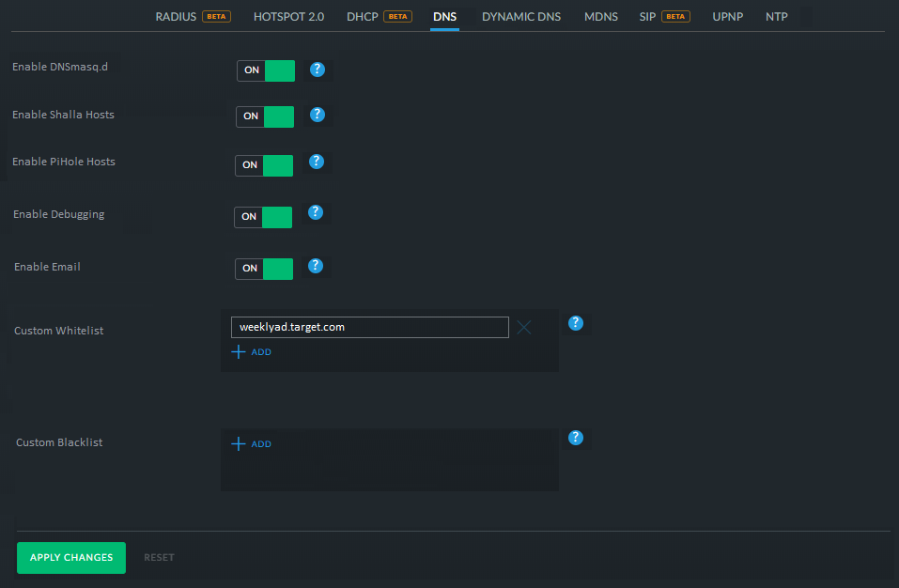This screenshot has width=899, height=588.
Task: Show help for Enable Debugging
Action: 316,212
